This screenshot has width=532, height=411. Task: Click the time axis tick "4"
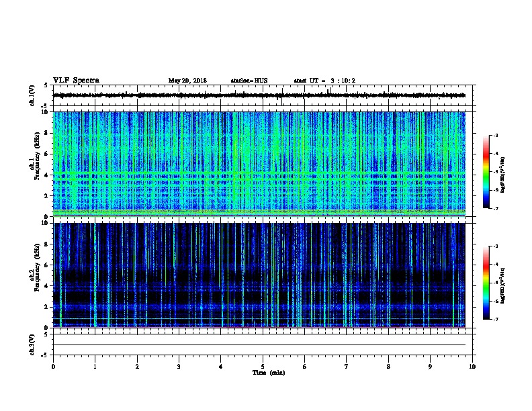(x=221, y=366)
